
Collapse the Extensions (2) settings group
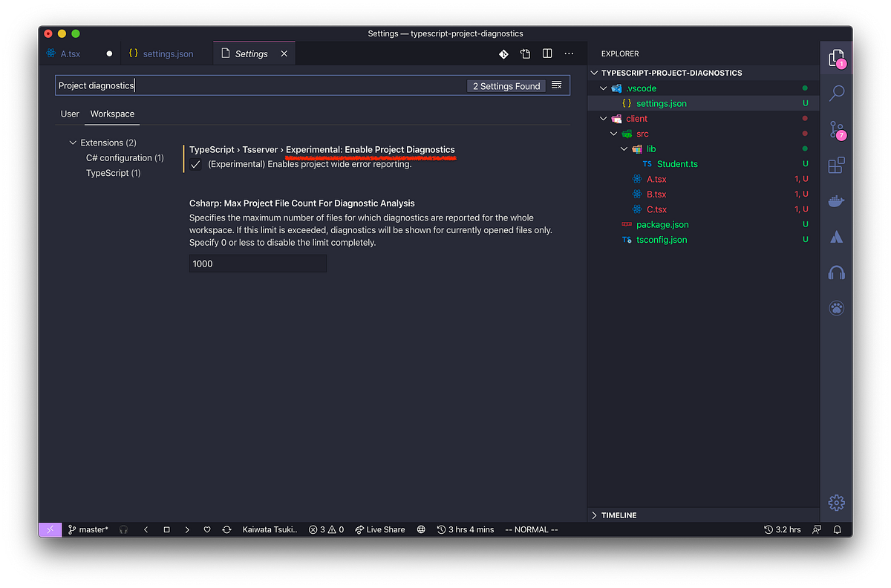pos(73,142)
